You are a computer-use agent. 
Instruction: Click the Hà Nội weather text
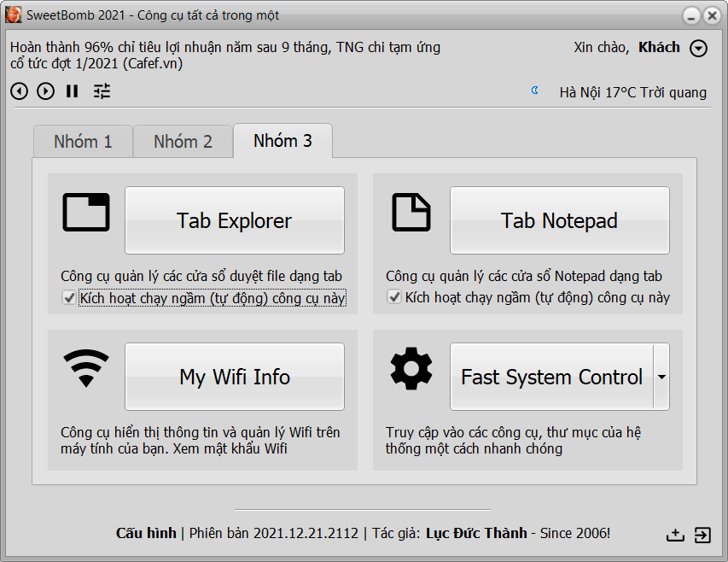click(x=632, y=92)
